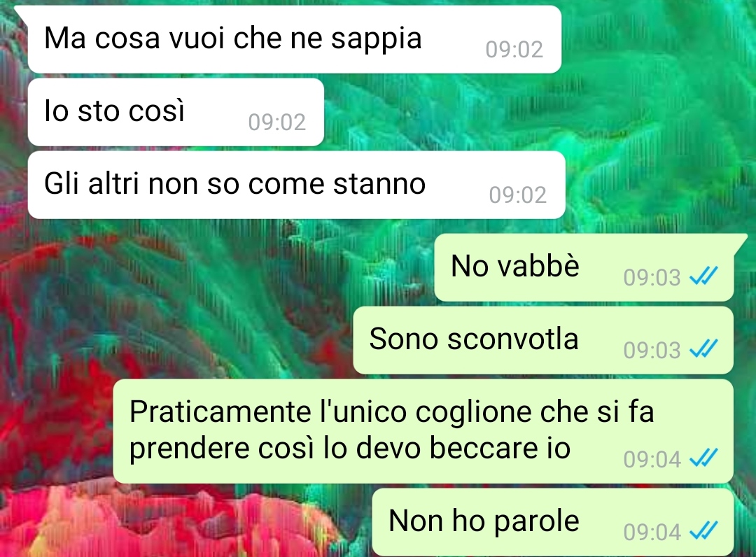The width and height of the screenshot is (756, 557).
Task: Tap the blue ticks on the 09:04 "Praticamente" message
Action: coord(703,458)
